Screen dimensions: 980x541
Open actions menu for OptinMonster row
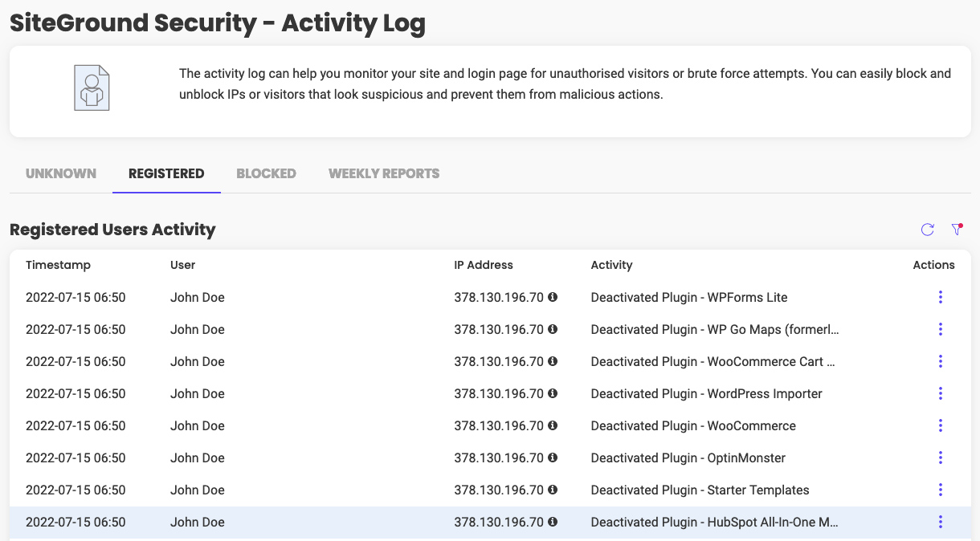pos(940,458)
